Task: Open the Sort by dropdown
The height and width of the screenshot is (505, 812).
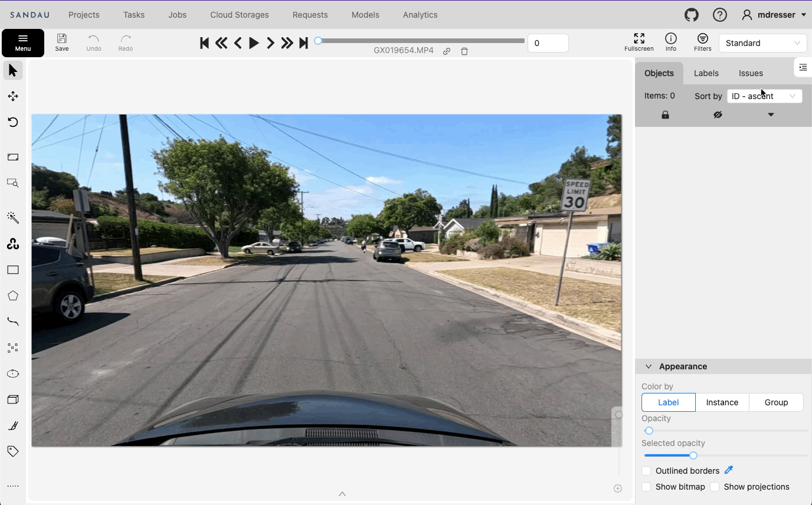Action: [x=764, y=96]
